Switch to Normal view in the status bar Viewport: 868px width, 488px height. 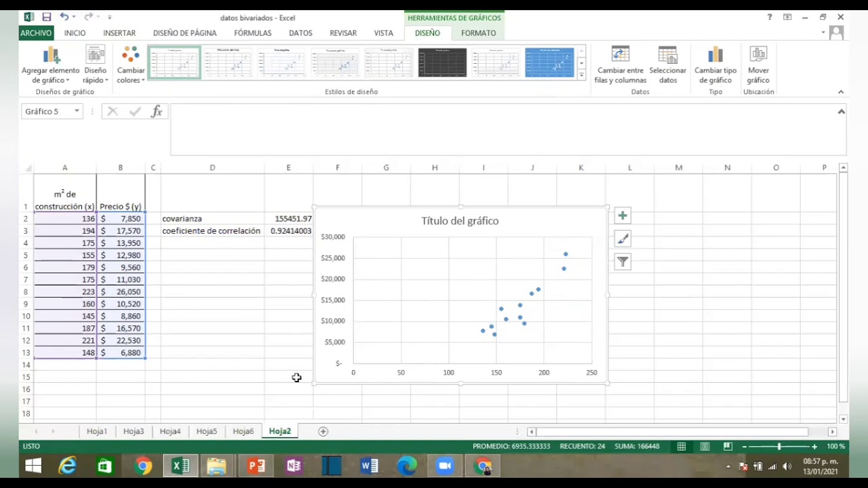[682, 446]
